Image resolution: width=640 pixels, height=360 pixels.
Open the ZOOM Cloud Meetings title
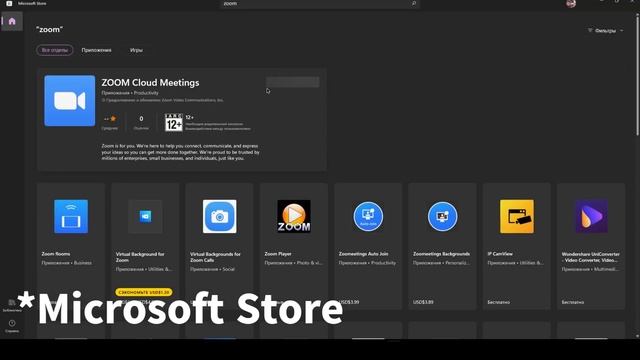(150, 82)
